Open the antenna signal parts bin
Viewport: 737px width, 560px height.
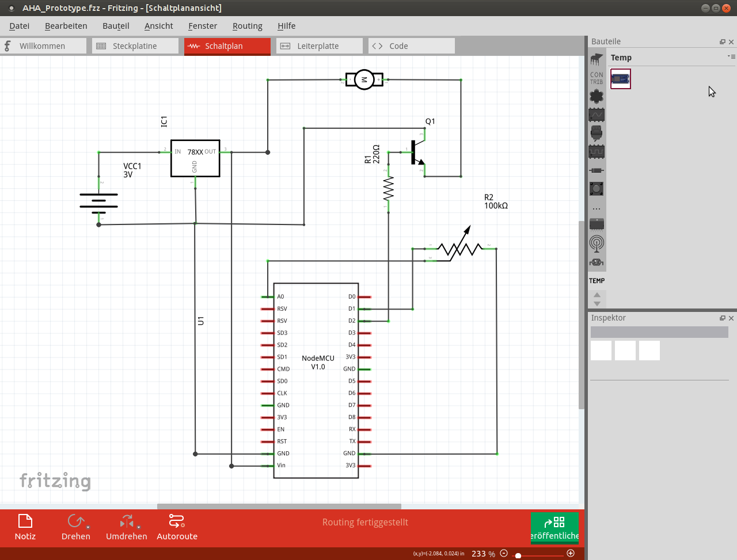point(597,243)
